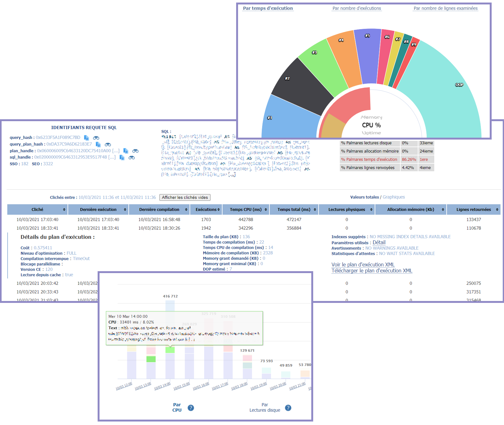
Task: Open help icon next to Par Lectures disque
Action: (288, 408)
